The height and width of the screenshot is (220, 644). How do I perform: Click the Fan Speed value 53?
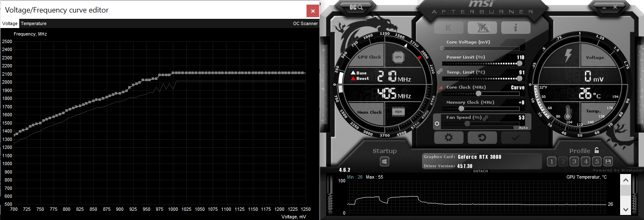point(521,118)
